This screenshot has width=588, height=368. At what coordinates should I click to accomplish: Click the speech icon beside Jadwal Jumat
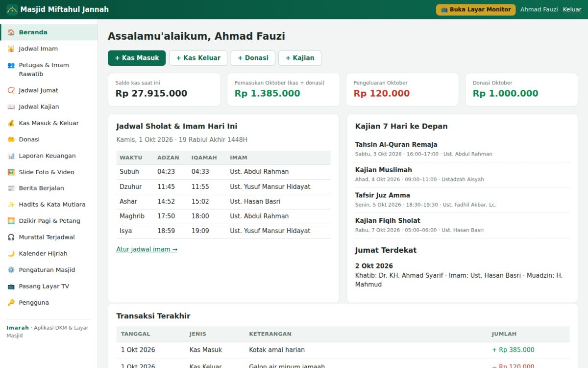tap(11, 90)
